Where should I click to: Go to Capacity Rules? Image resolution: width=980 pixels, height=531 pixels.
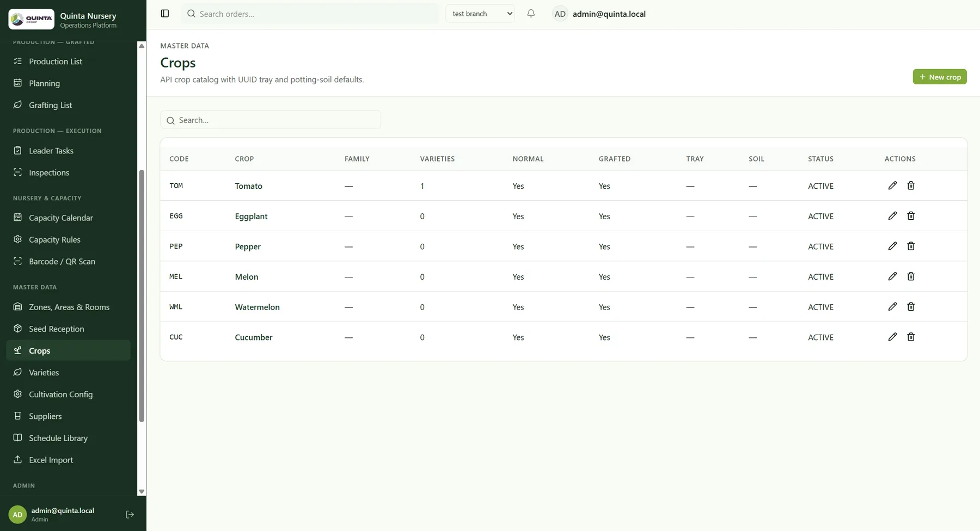click(68, 239)
